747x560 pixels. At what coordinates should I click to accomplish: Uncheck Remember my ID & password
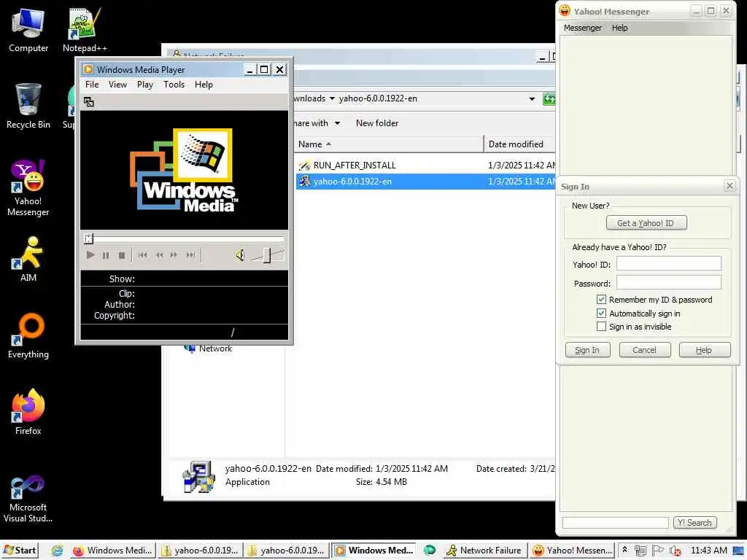601,300
